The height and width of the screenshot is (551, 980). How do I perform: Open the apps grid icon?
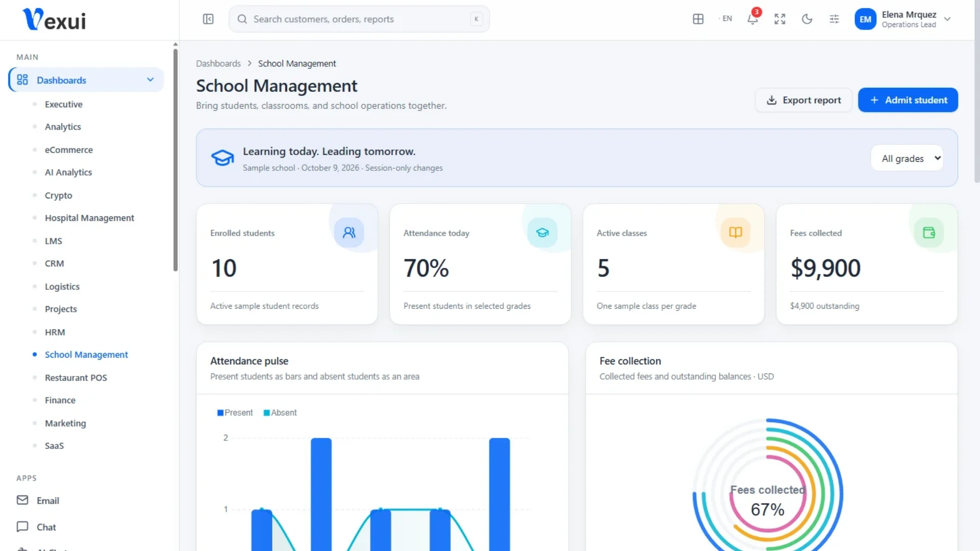[x=698, y=19]
